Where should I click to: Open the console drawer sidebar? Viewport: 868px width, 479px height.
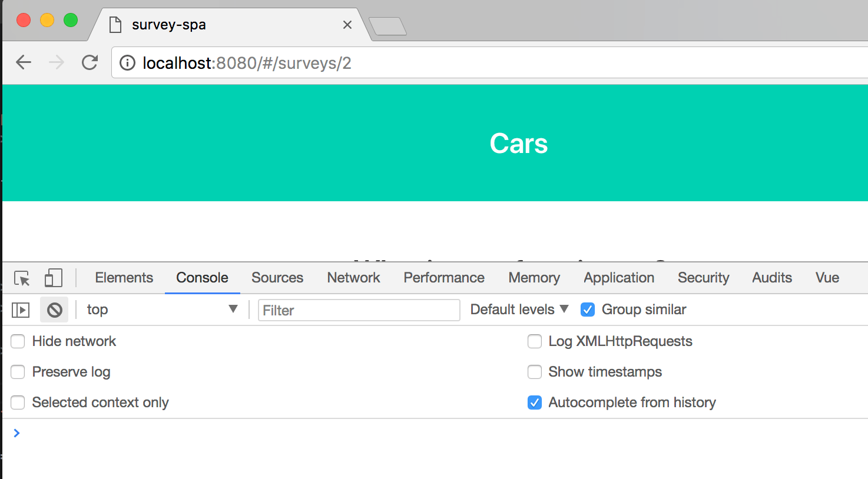pos(20,309)
